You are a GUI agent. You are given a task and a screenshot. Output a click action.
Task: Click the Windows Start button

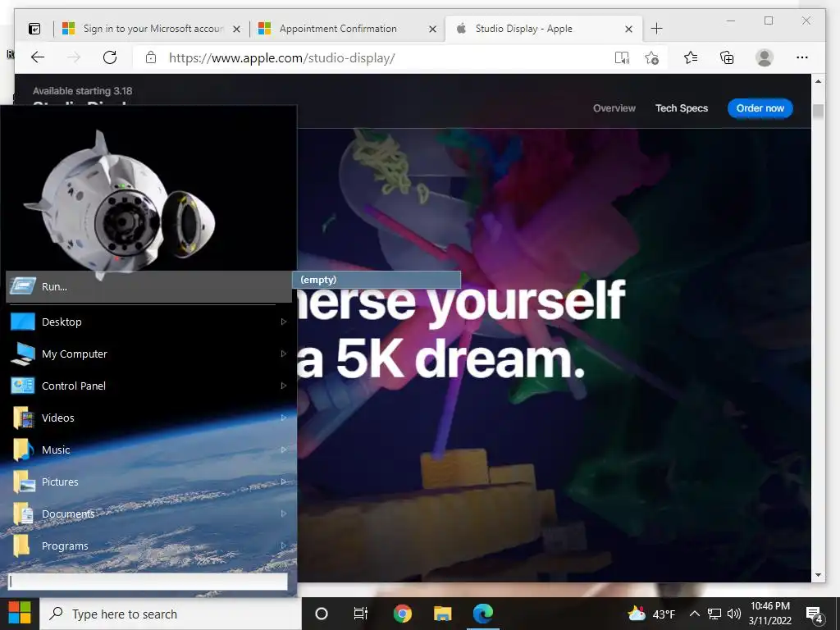(x=20, y=614)
